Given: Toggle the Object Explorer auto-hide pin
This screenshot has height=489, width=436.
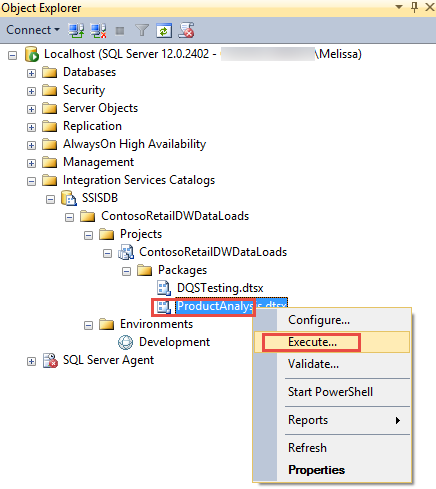Looking at the screenshot, I should pyautogui.click(x=414, y=7).
